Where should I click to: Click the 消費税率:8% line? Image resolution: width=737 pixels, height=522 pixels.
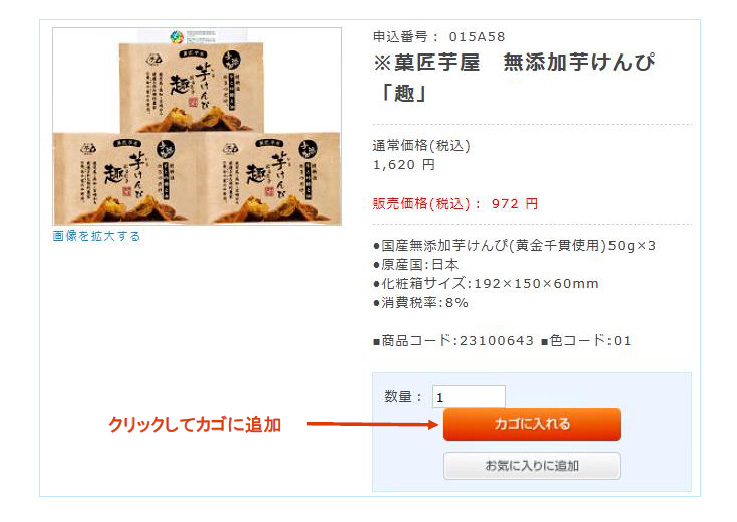(x=421, y=303)
